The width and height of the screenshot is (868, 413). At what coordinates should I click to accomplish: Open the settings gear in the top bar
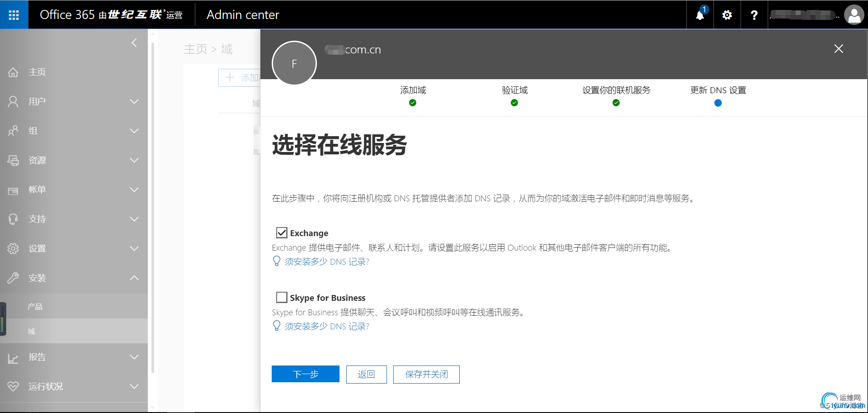click(x=727, y=15)
